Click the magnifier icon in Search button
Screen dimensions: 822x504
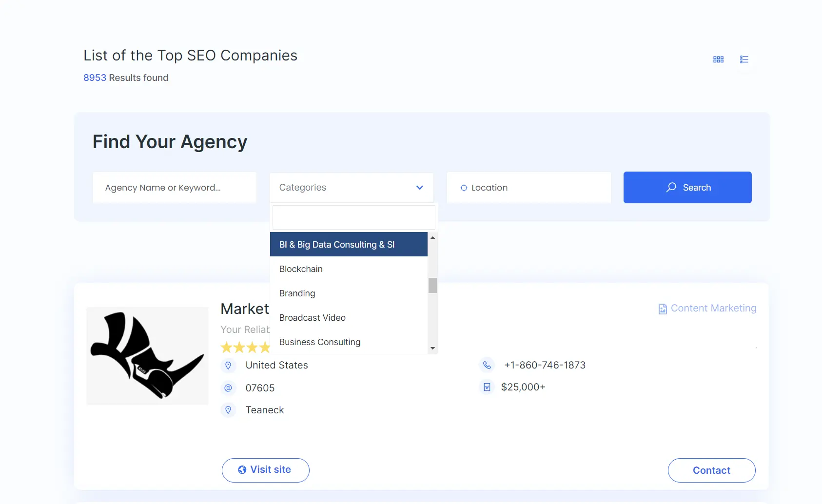click(671, 187)
